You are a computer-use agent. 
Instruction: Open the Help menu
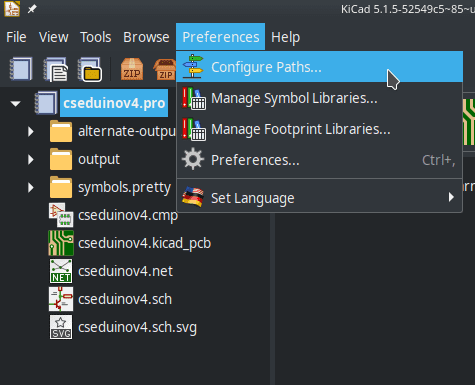click(285, 37)
